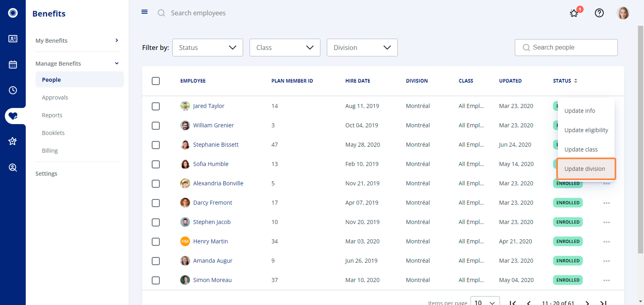Screen dimensions: 644x305
Task: Click Jared Taylor's avatar photo
Action: [x=185, y=106]
